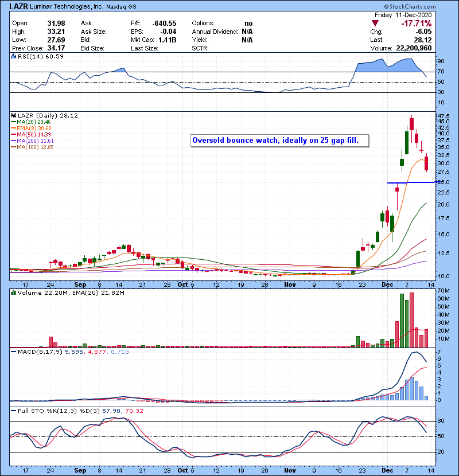Click the Prev Close value 34.17
The image size is (459, 476).
click(56, 48)
